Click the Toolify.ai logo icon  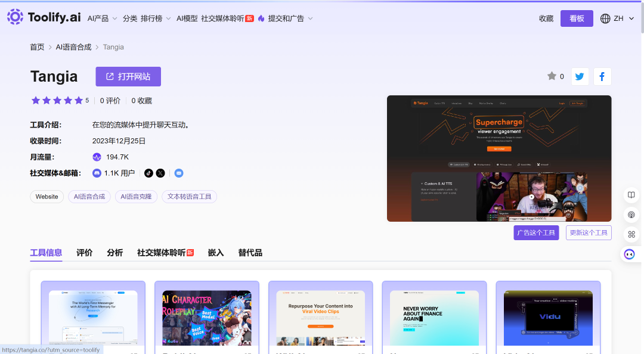coord(15,17)
